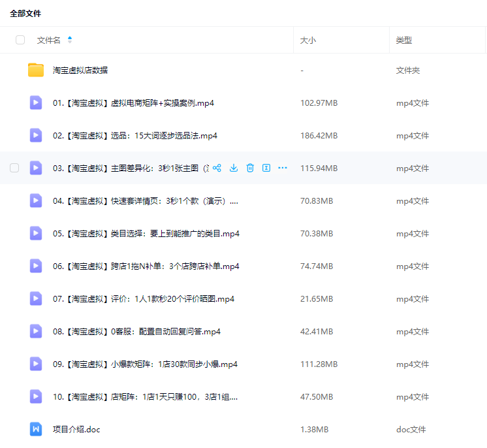
Task: Open 10.【淘宝虚拟】店矩阵 video name
Action: [x=145, y=396]
